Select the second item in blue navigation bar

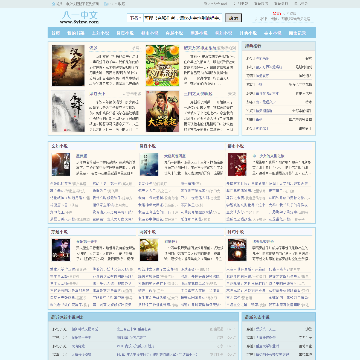[x=76, y=33]
